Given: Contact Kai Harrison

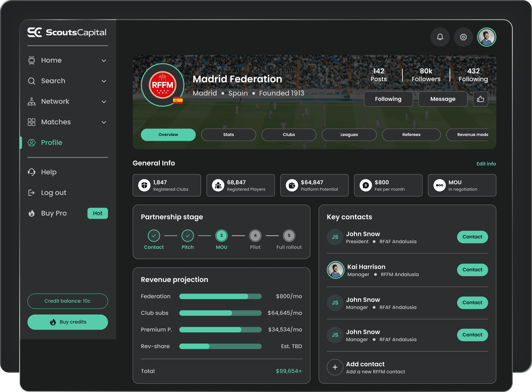Looking at the screenshot, I should click(x=472, y=270).
